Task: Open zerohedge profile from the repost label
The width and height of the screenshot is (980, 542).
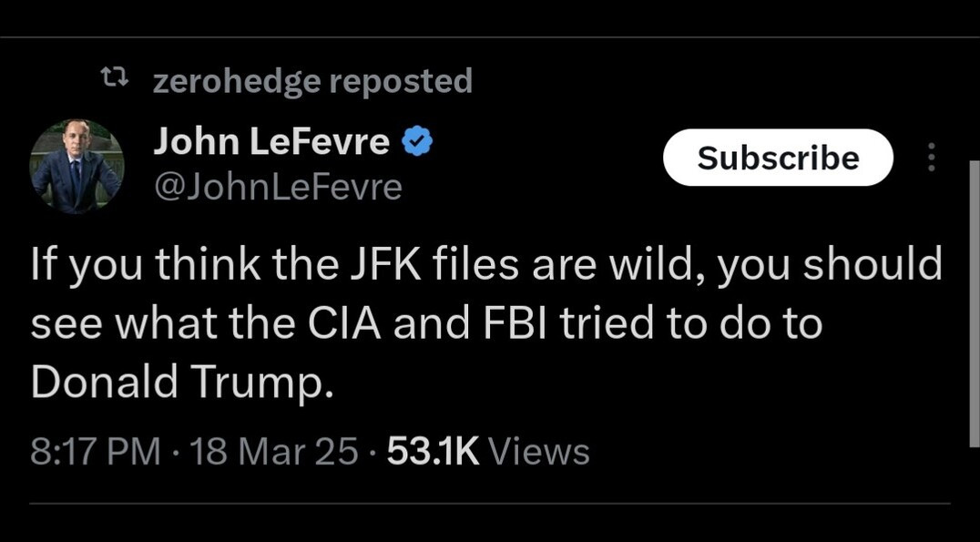Action: point(237,82)
